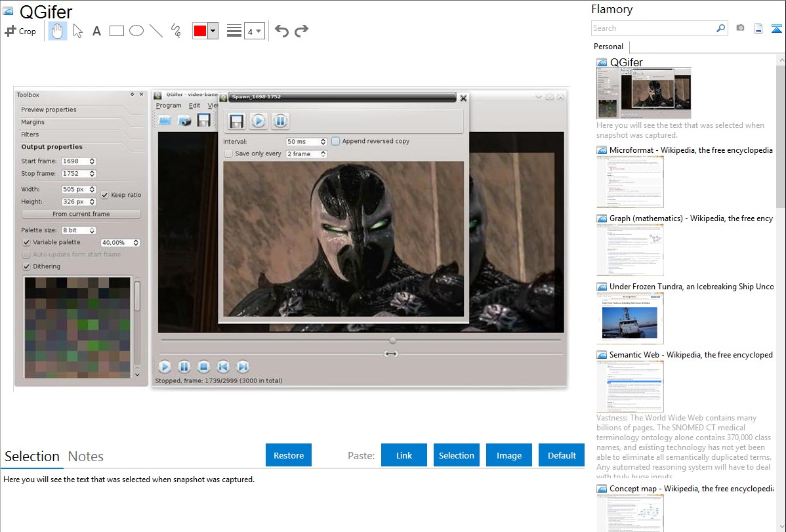786x532 pixels.
Task: Click the From current frame button
Action: tap(81, 214)
